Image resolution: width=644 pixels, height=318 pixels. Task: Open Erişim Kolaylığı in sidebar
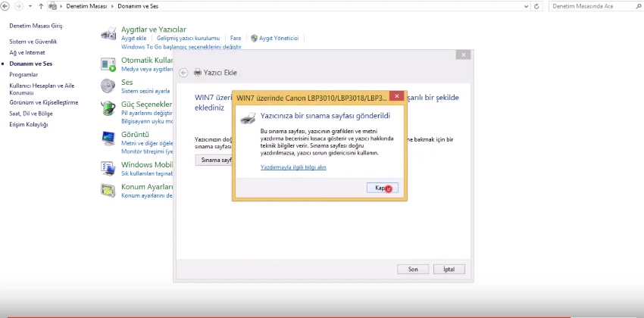(28, 124)
